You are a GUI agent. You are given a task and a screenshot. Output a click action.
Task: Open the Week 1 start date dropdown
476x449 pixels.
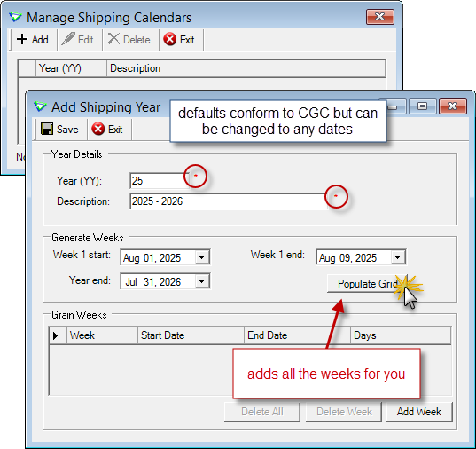[202, 257]
